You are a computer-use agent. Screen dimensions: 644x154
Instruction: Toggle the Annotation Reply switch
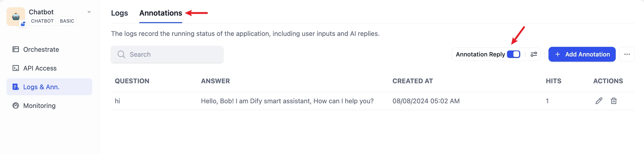(513, 54)
